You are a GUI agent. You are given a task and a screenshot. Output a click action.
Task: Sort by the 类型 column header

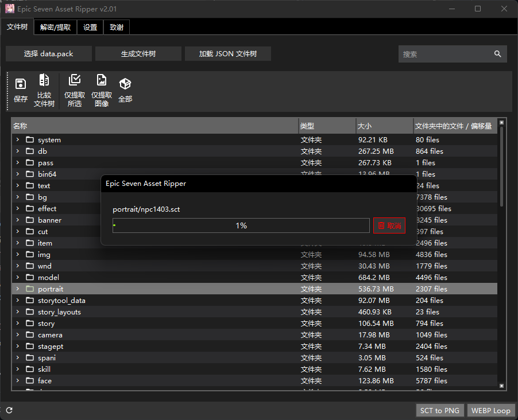pyautogui.click(x=327, y=126)
